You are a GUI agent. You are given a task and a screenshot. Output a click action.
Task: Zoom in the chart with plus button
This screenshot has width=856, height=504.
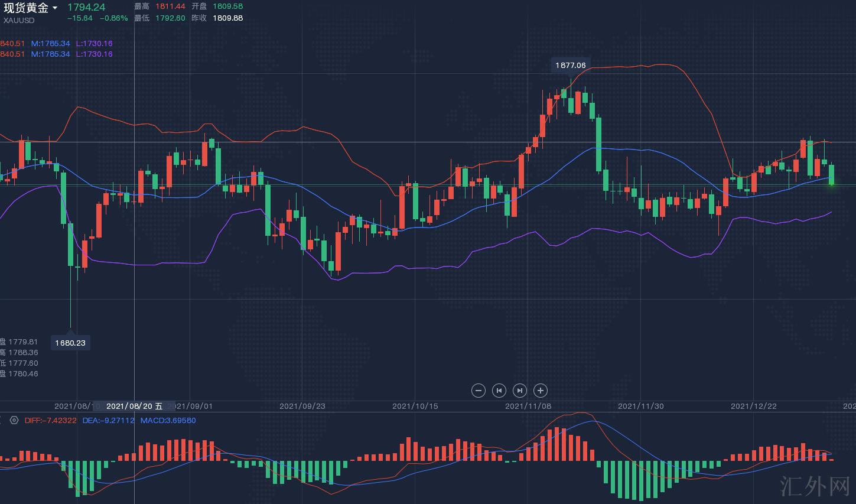(540, 391)
